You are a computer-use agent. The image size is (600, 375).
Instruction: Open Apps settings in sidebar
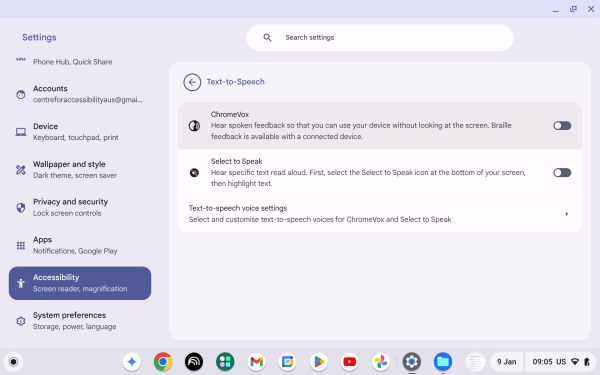pyautogui.click(x=80, y=245)
